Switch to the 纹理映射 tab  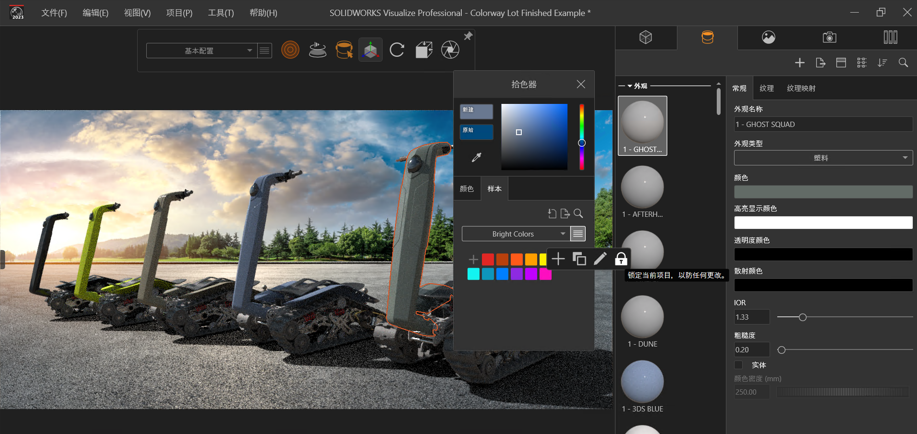[x=801, y=88]
